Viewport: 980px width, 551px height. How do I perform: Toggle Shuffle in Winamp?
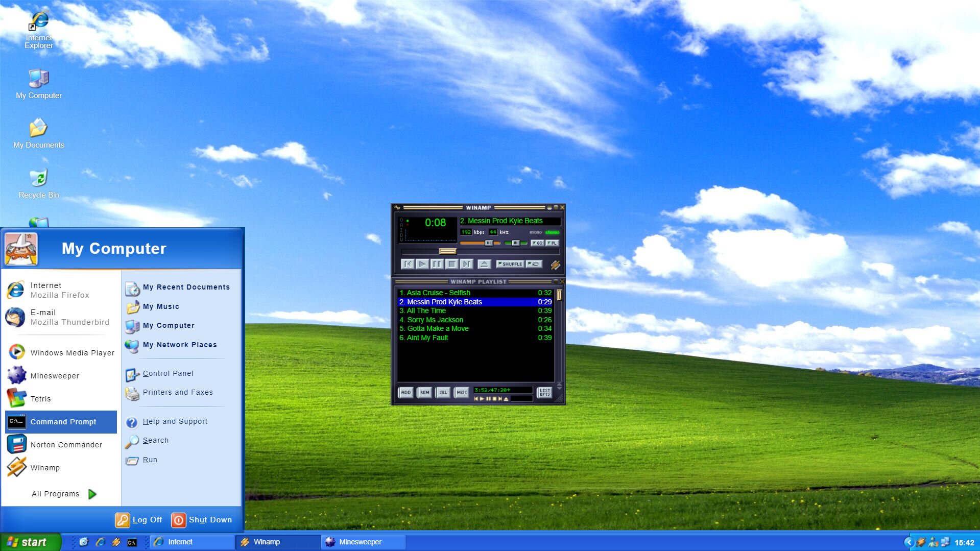(510, 264)
